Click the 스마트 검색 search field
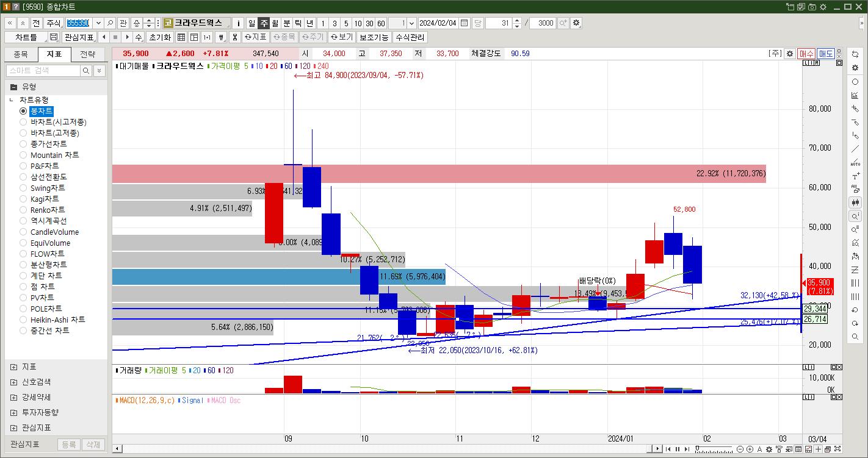The image size is (868, 458). (x=43, y=71)
